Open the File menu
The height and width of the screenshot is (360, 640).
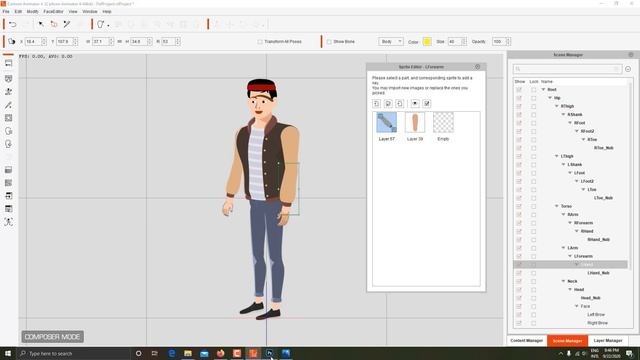[x=6, y=11]
